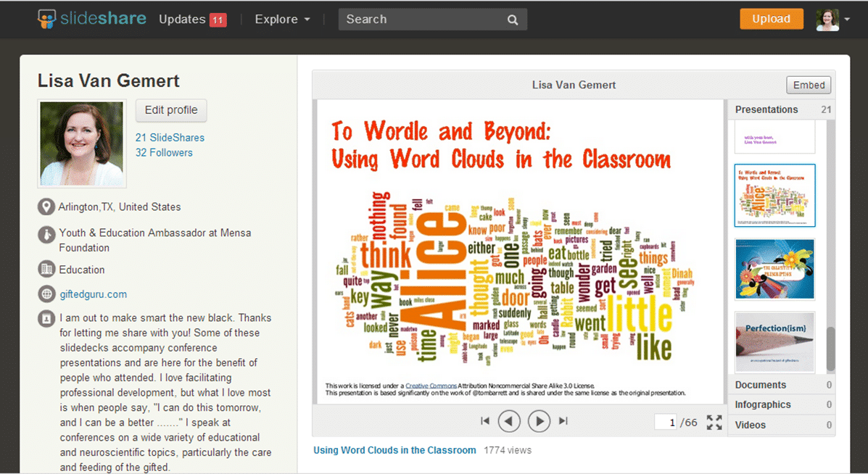The width and height of the screenshot is (868, 474).
Task: Click the slide number input box
Action: pyautogui.click(x=666, y=423)
